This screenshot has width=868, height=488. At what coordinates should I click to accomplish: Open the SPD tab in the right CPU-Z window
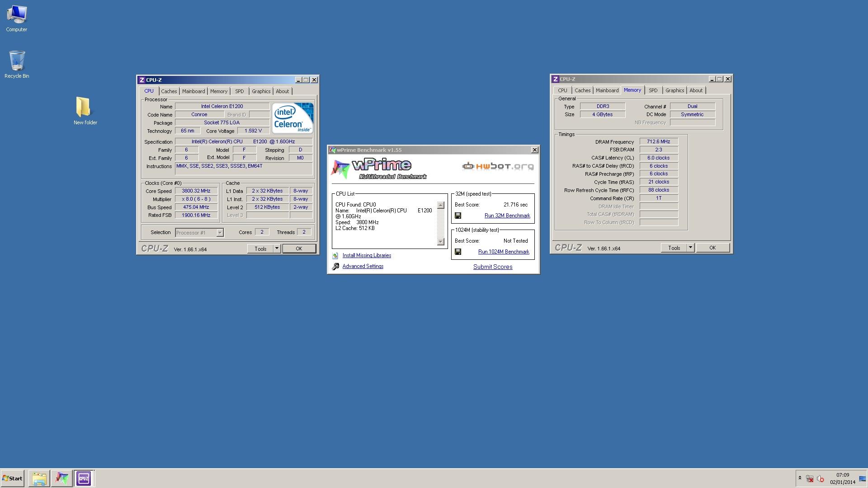click(x=653, y=90)
